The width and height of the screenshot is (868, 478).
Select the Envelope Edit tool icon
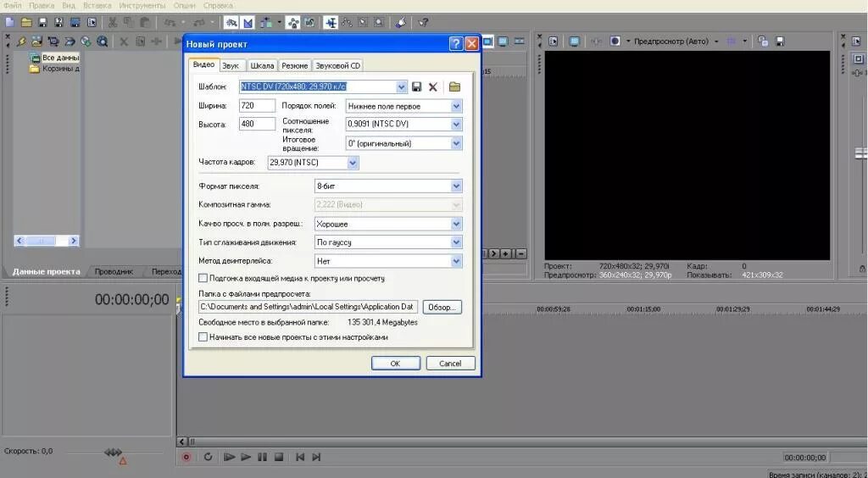coord(347,23)
